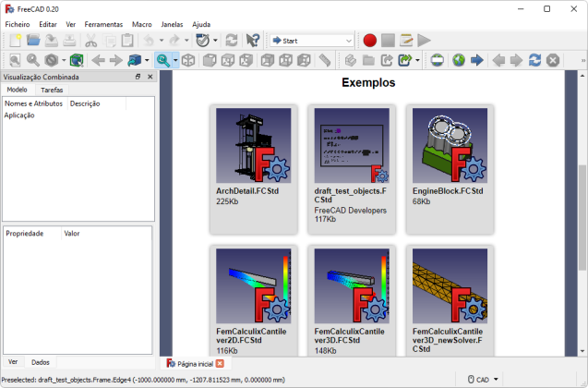Close the Visualização Combinada panel
The height and width of the screenshot is (388, 588).
(x=150, y=77)
